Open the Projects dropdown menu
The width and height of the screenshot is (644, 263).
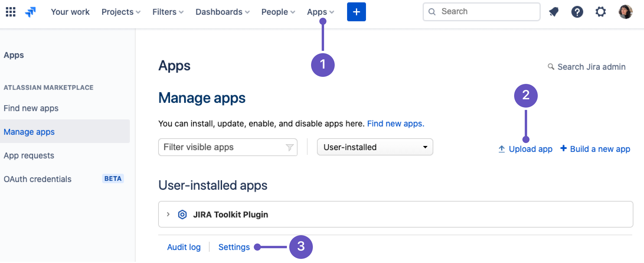(121, 12)
